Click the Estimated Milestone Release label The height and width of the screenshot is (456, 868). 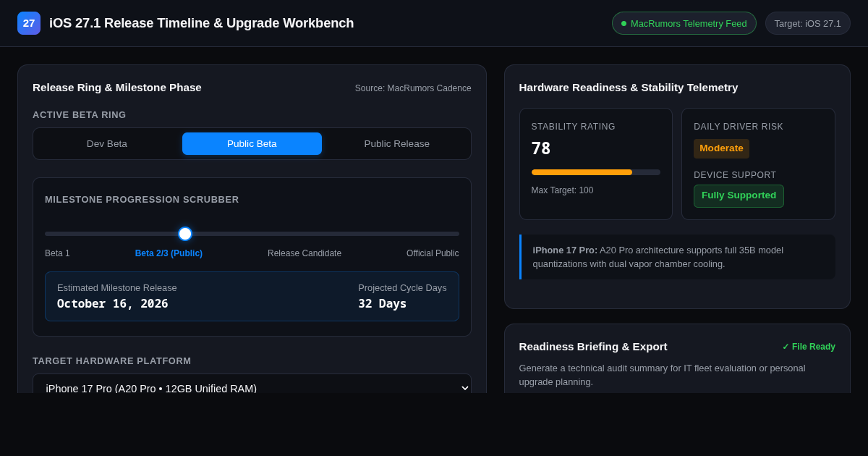117,287
